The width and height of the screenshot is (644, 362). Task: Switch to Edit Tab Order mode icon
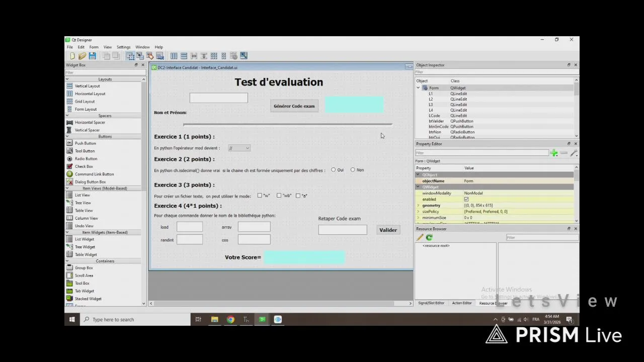pyautogui.click(x=160, y=56)
